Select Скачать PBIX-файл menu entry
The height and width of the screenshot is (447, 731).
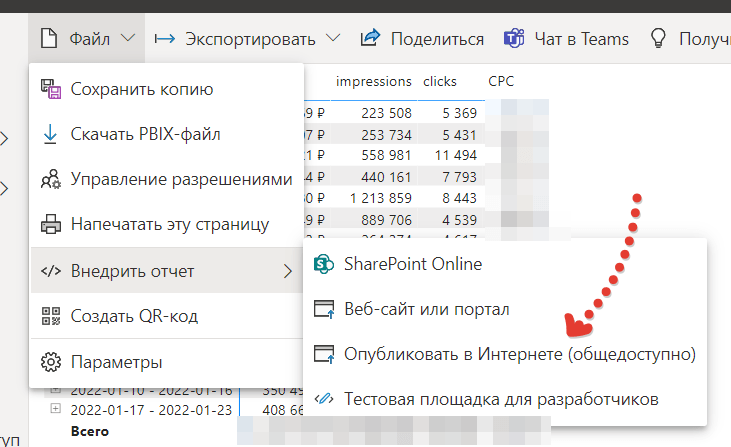tap(145, 134)
